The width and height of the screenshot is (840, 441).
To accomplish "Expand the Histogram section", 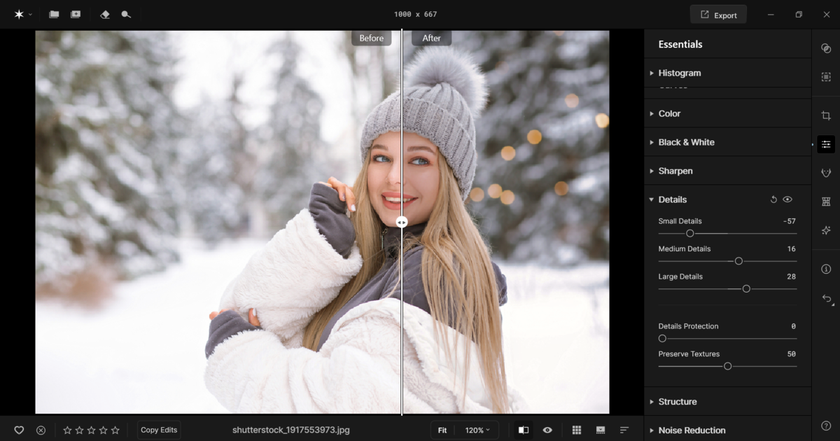I will pyautogui.click(x=679, y=73).
